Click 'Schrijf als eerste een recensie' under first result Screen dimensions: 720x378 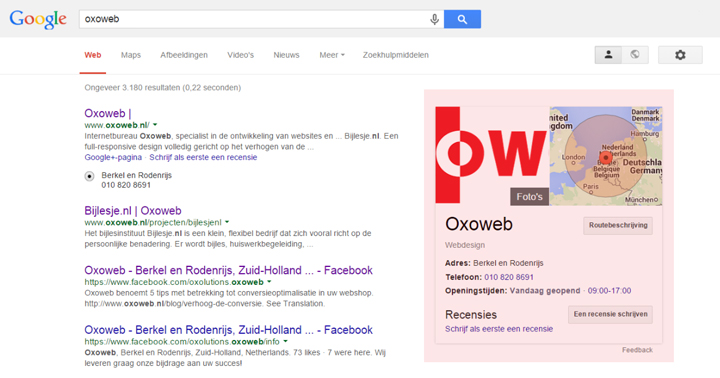(x=203, y=158)
